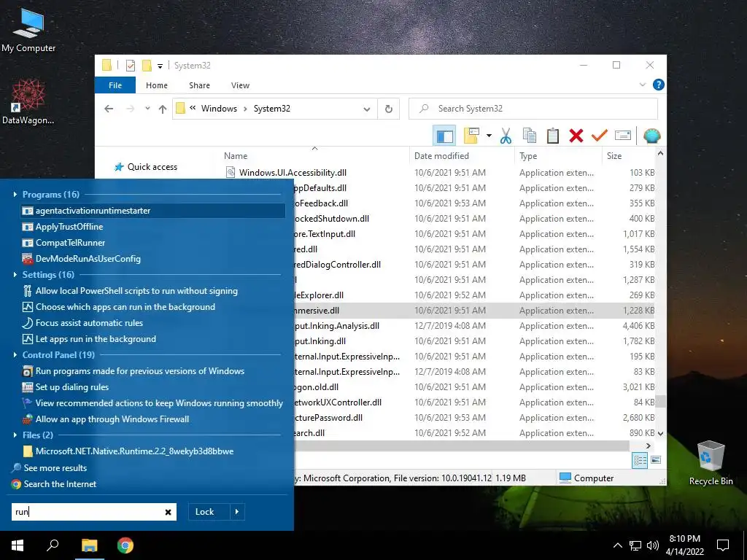Switch to the View ribbon tab
747x560 pixels.
[x=240, y=85]
